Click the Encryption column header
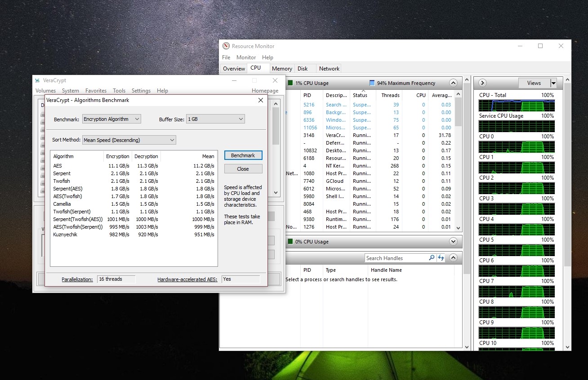Viewport: 588px width, 380px height. pos(117,156)
